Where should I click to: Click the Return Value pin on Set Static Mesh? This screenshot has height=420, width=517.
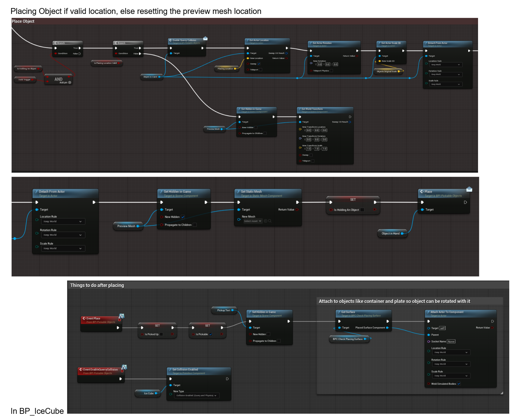[x=297, y=210]
